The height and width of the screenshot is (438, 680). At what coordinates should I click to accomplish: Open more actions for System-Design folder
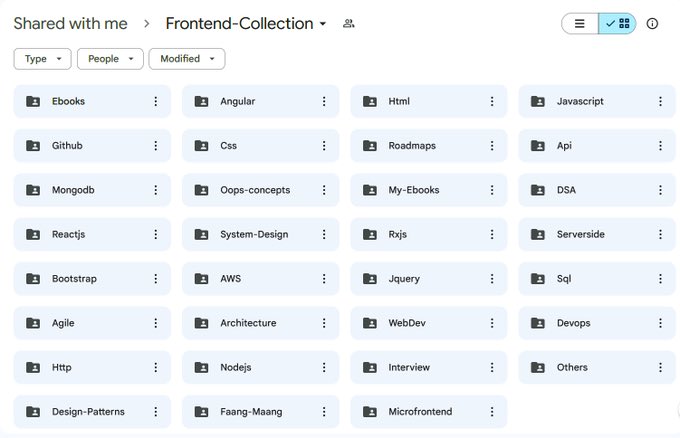tap(324, 234)
